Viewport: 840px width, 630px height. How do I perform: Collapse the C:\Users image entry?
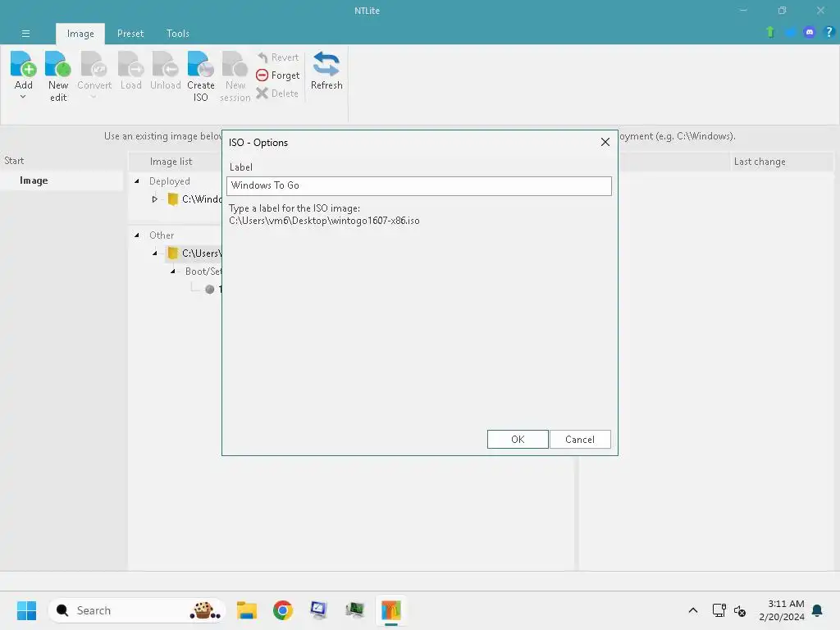click(x=155, y=253)
